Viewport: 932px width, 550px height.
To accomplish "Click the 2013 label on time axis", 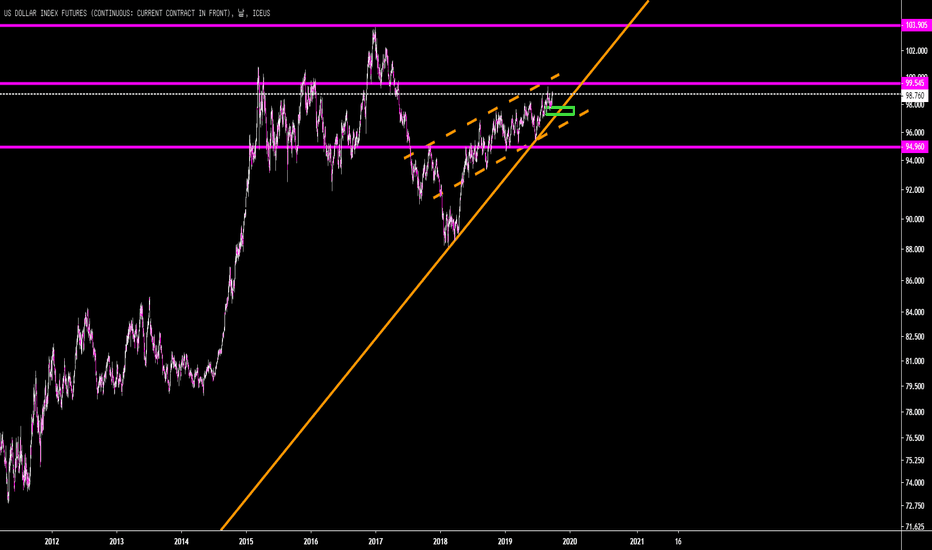I will point(116,542).
